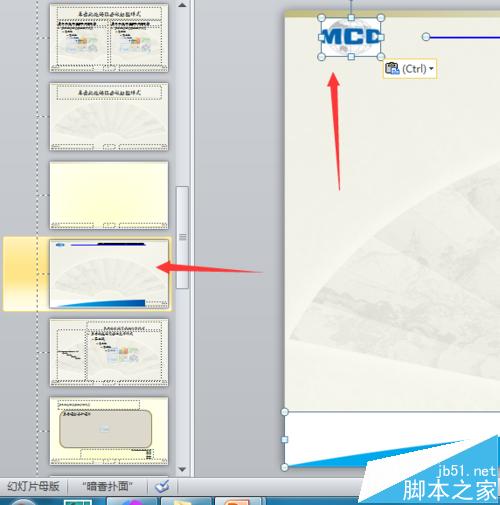Click the thumbnail pane scroll-down arrow
The width and height of the screenshot is (500, 505).
click(x=182, y=470)
